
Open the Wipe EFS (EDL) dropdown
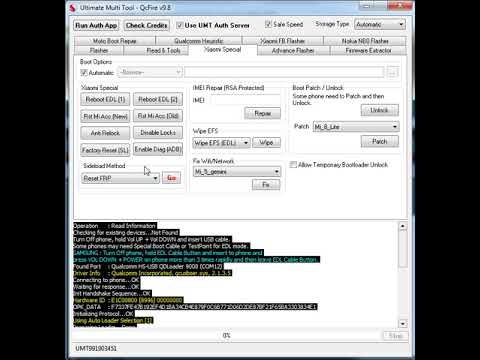point(221,143)
